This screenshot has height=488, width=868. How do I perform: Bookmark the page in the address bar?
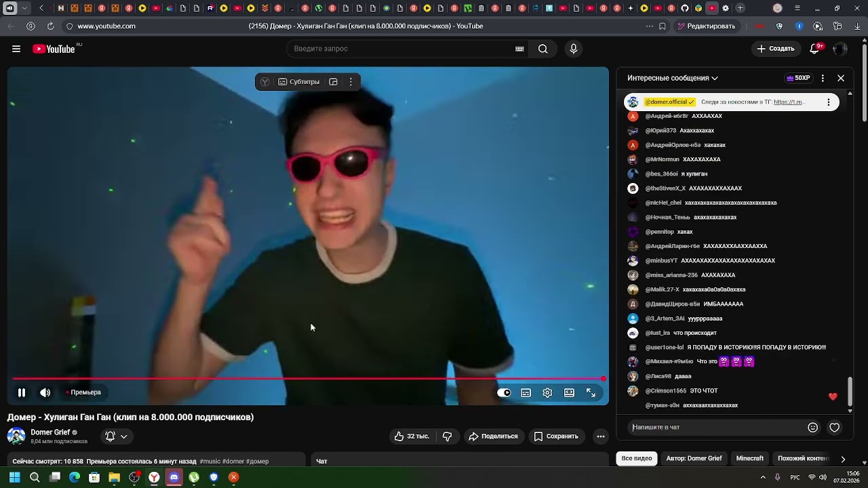663,26
